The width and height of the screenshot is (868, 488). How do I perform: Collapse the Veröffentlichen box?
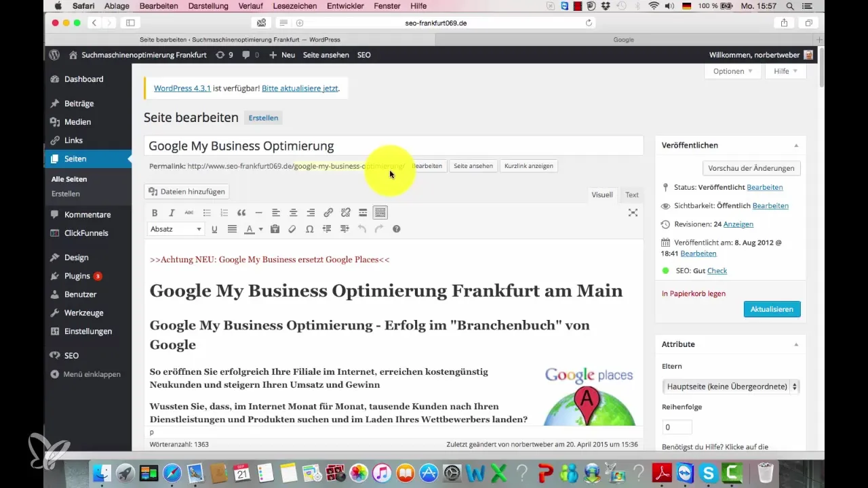(796, 145)
